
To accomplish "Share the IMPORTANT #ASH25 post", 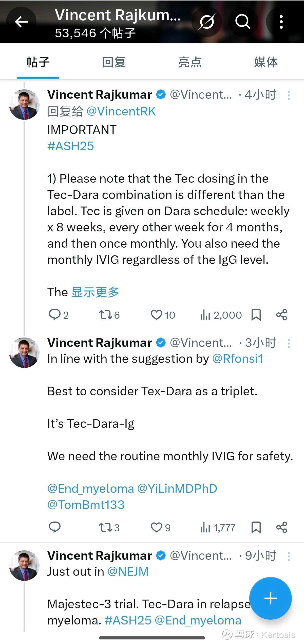I will coord(281,315).
